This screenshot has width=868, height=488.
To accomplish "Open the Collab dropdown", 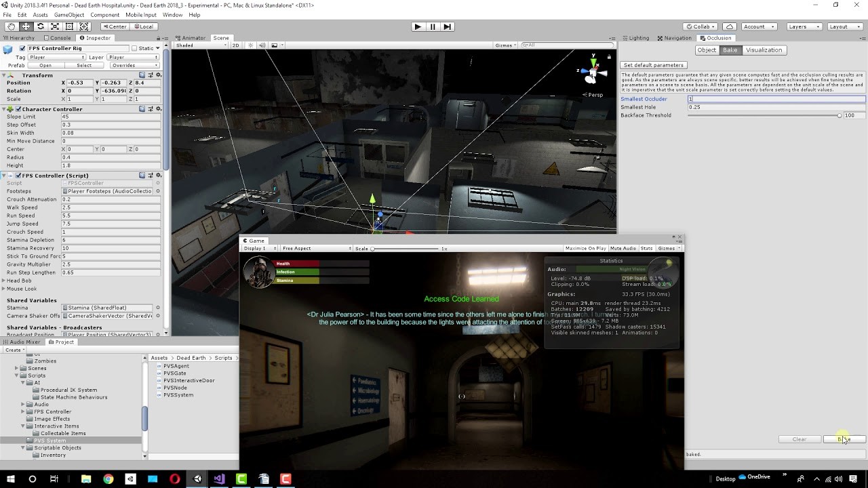I will click(x=701, y=26).
